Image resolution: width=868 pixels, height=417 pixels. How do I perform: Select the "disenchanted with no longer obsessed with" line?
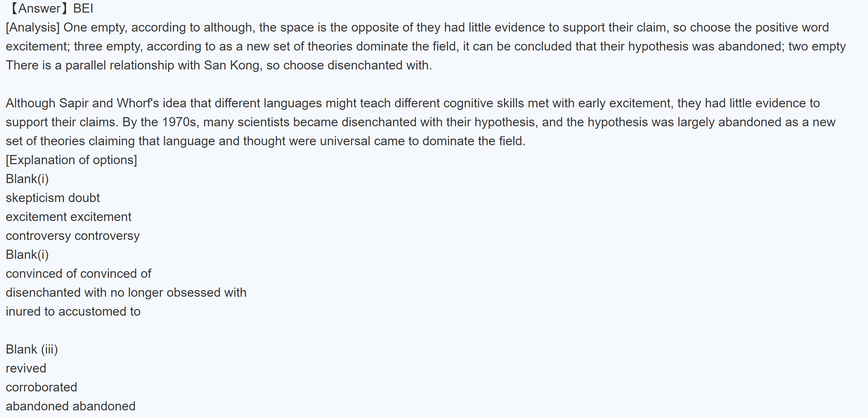click(x=126, y=293)
